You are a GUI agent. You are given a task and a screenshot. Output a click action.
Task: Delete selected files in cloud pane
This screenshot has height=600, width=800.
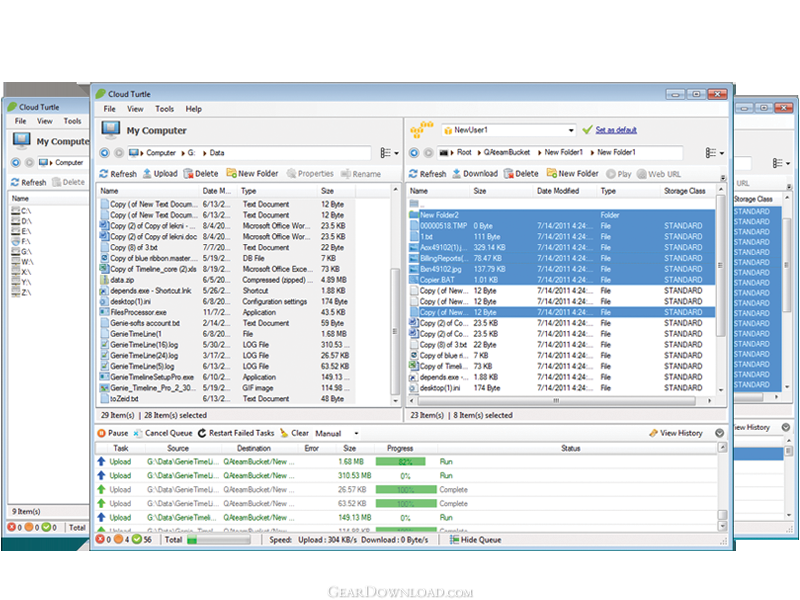coord(521,173)
